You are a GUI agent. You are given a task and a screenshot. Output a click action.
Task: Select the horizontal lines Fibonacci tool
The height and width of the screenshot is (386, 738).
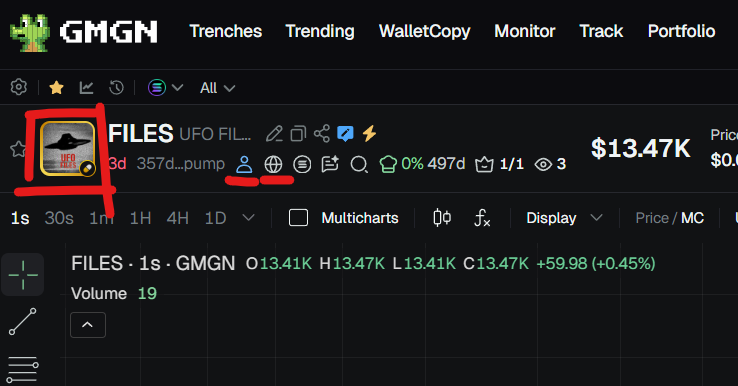(23, 370)
